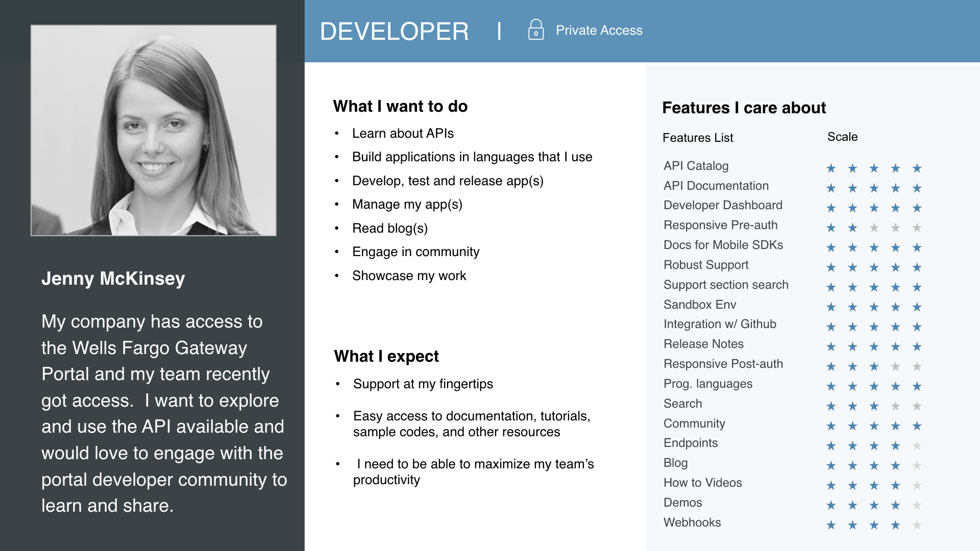This screenshot has height=551, width=980.
Task: Click the Jenny McKinsey name heading
Action: pyautogui.click(x=113, y=279)
